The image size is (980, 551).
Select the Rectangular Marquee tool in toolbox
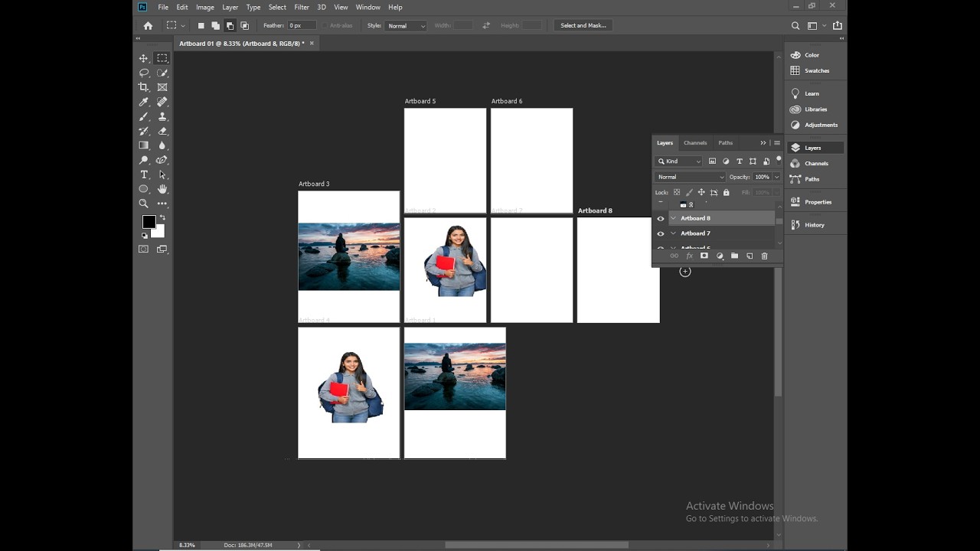[x=162, y=58]
